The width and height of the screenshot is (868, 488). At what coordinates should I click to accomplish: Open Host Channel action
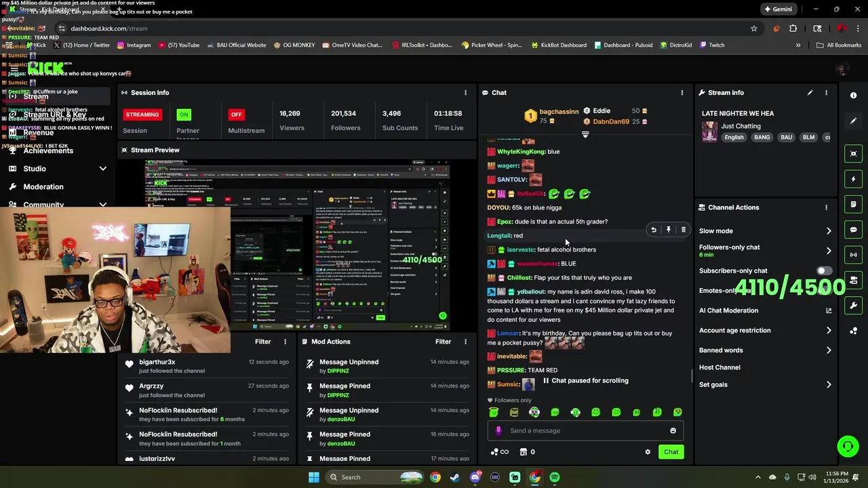[719, 367]
